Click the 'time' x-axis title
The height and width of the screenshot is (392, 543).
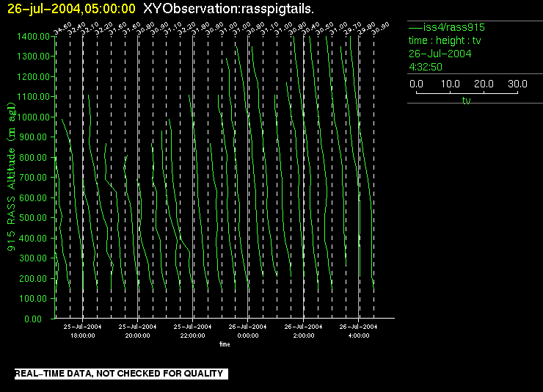pos(225,344)
